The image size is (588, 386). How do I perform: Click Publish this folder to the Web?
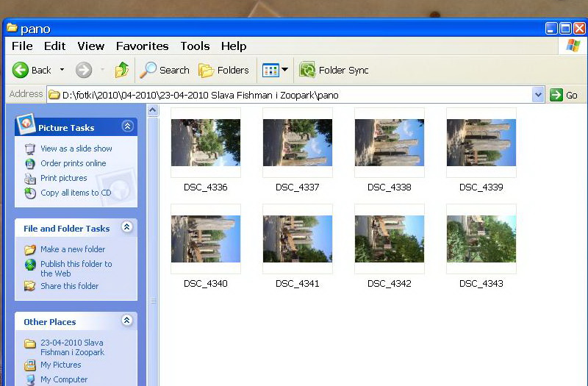coord(76,268)
